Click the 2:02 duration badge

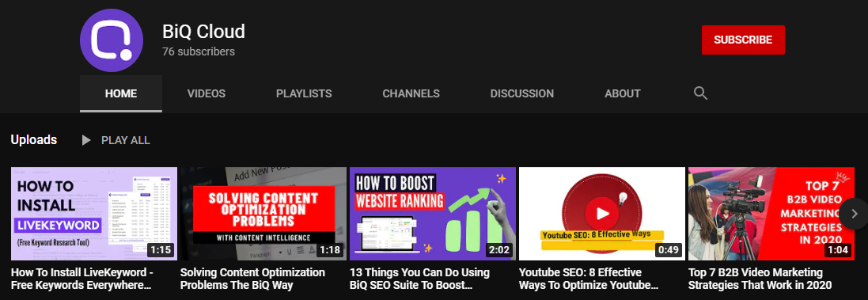[x=498, y=249]
